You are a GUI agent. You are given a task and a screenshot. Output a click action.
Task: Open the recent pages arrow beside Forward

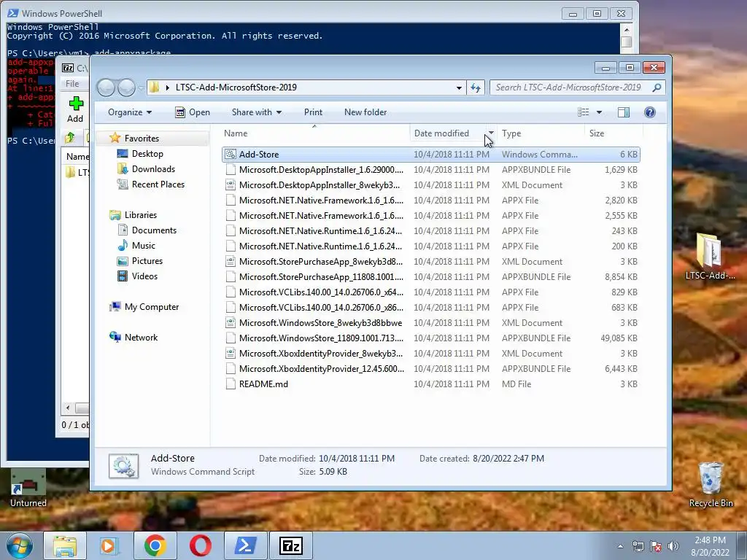141,87
